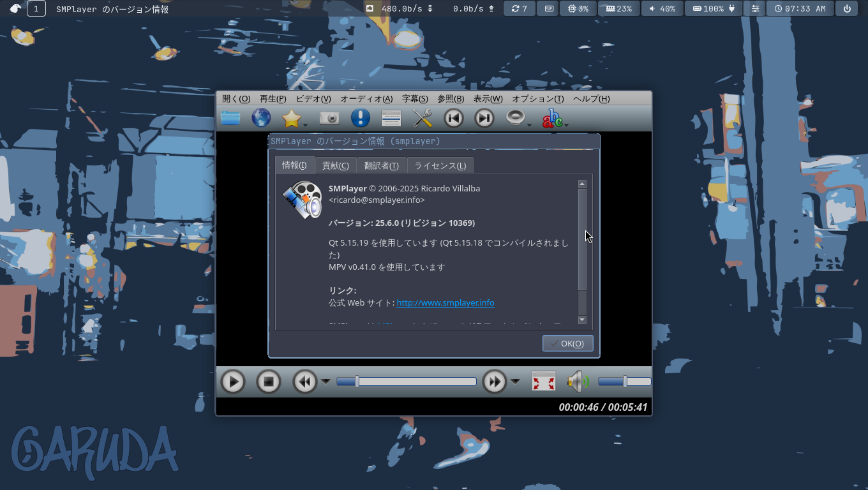Open the オーディオ(A) menu
This screenshot has height=490, width=868.
coord(366,99)
